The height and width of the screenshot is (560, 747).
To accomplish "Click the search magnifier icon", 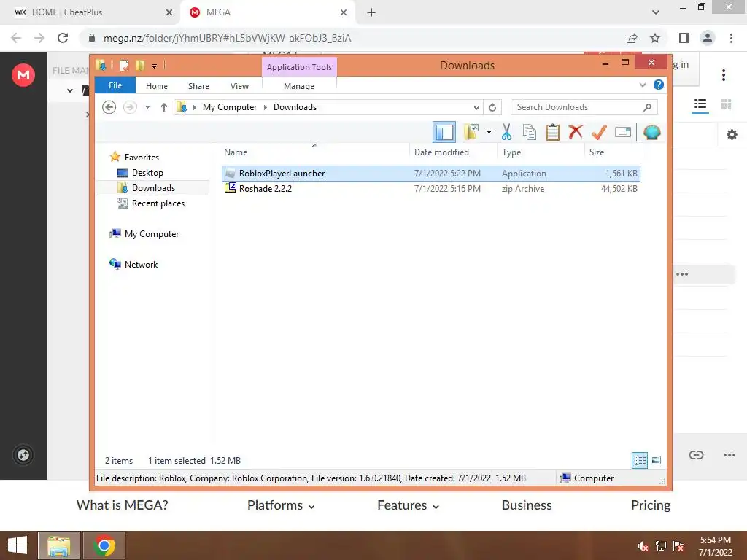I will point(647,107).
